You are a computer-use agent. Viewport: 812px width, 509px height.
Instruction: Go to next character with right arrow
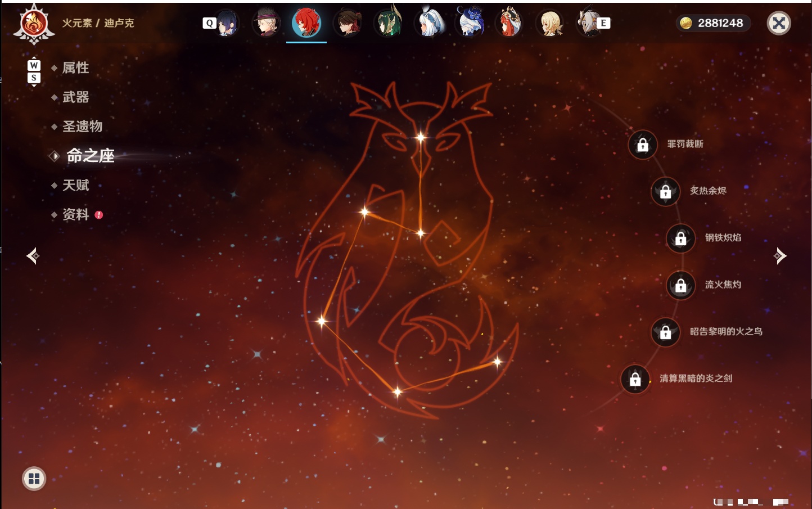point(780,256)
